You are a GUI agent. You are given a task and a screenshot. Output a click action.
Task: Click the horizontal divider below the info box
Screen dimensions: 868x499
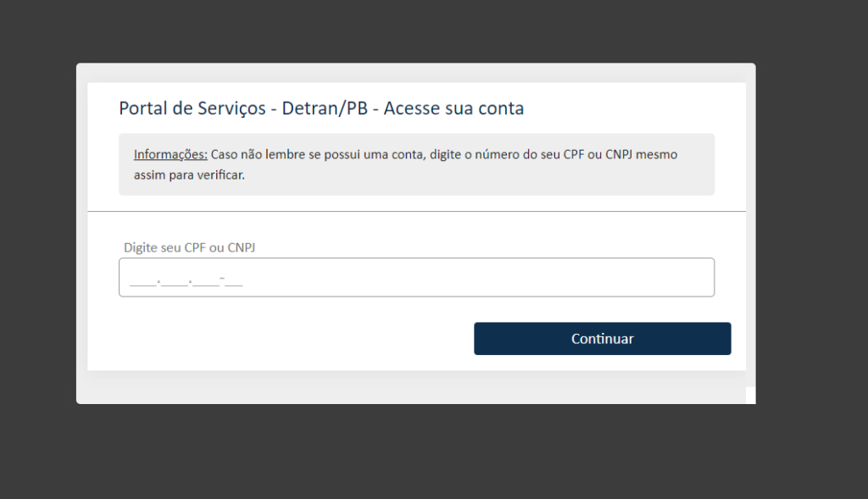pyautogui.click(x=415, y=211)
